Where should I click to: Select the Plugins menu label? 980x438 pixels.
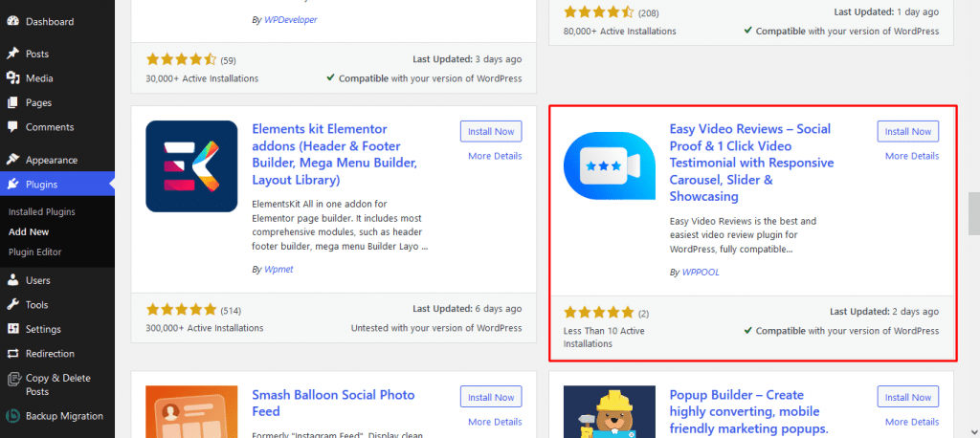41,185
